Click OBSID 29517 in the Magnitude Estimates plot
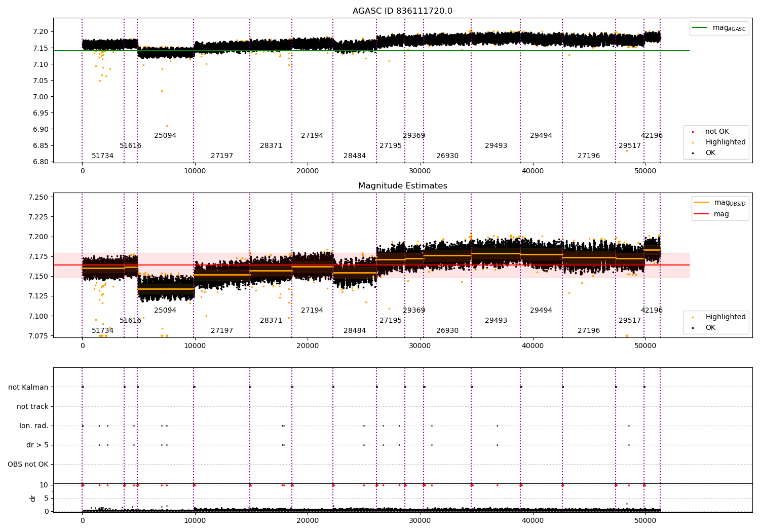The height and width of the screenshot is (532, 760). (x=630, y=321)
